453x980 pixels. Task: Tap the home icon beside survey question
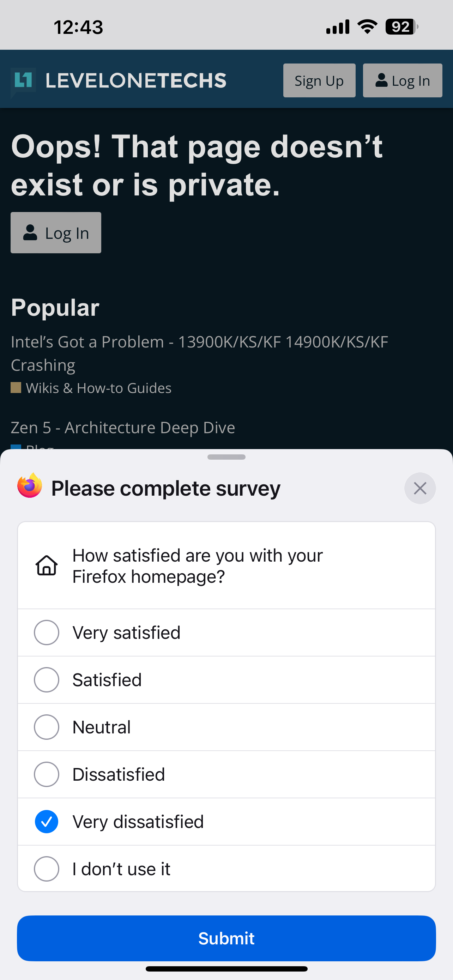pyautogui.click(x=47, y=565)
